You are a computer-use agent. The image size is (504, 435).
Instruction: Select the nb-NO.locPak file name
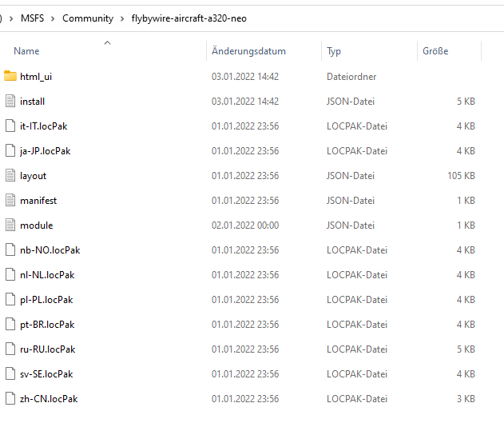pos(50,250)
